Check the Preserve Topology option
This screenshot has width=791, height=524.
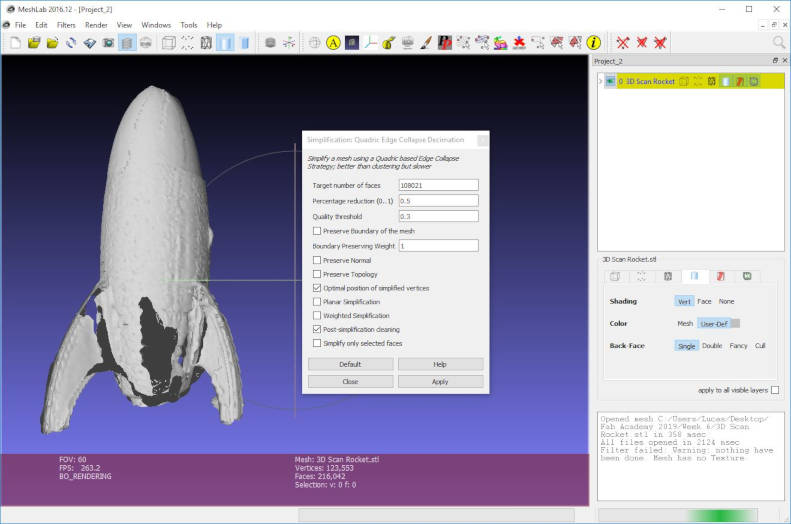tap(317, 274)
